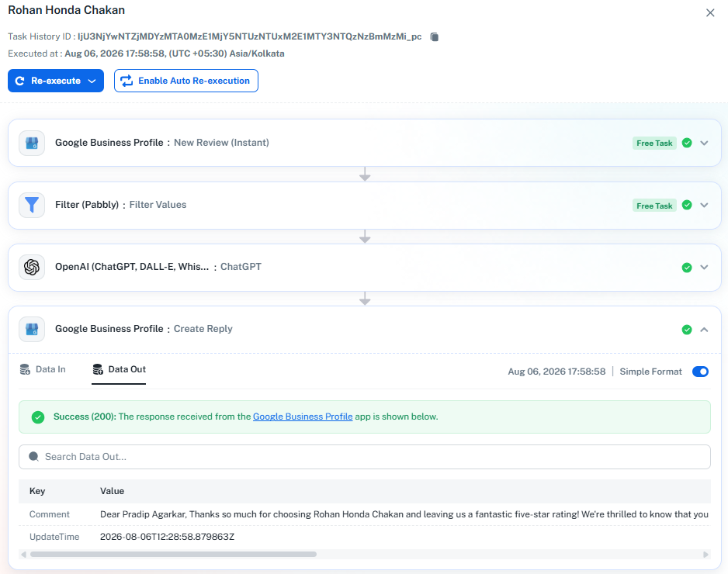
Task: Click the green success check on Filter step
Action: (687, 205)
